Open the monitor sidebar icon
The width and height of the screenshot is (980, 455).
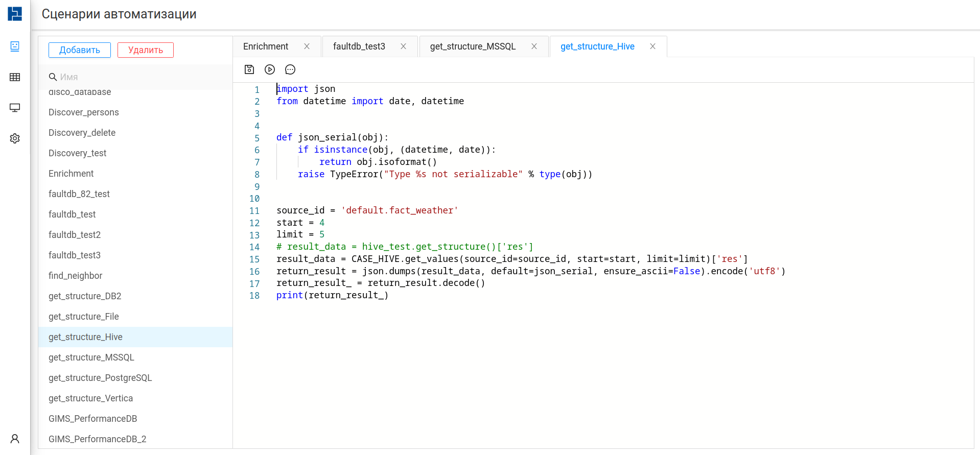coord(15,108)
